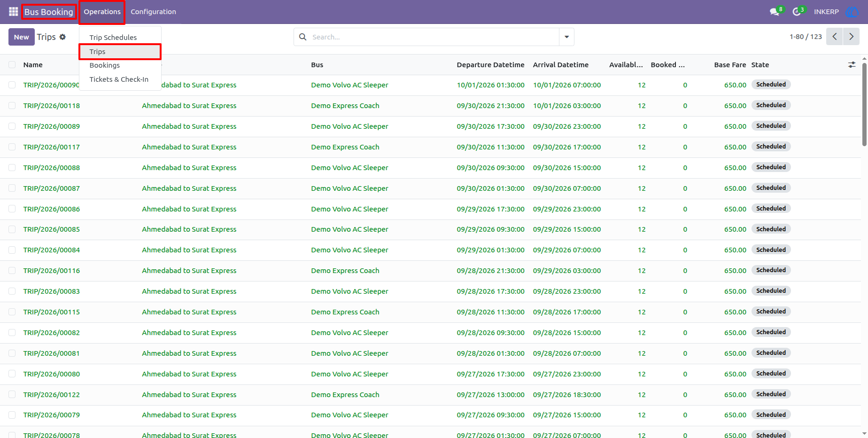The width and height of the screenshot is (868, 438).
Task: Check the TRIP/2026/00118 row checkbox
Action: pos(12,106)
